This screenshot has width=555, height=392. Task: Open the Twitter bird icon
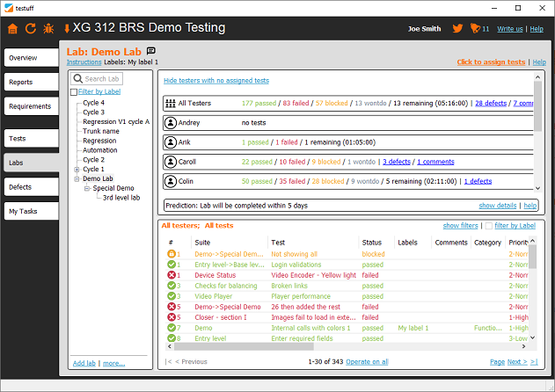click(457, 28)
